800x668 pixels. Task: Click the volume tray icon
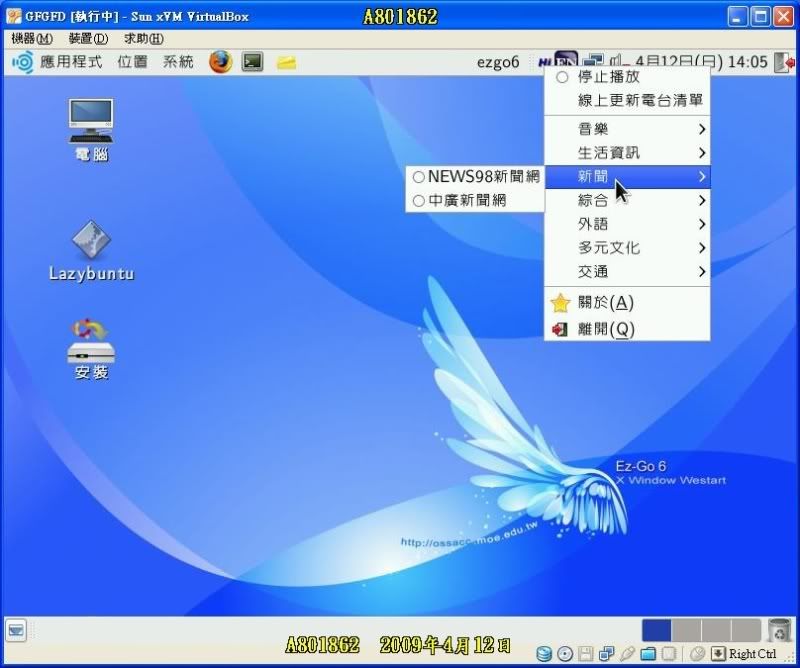[x=617, y=61]
